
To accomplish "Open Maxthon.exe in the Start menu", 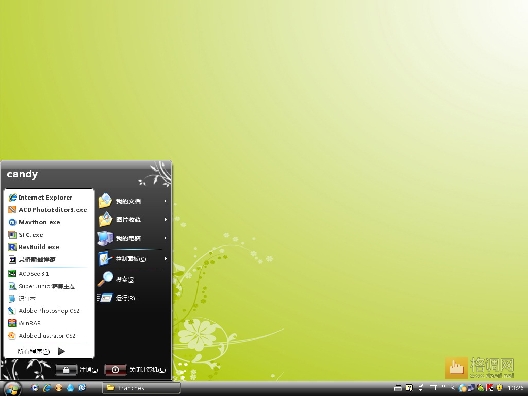I will [34, 222].
